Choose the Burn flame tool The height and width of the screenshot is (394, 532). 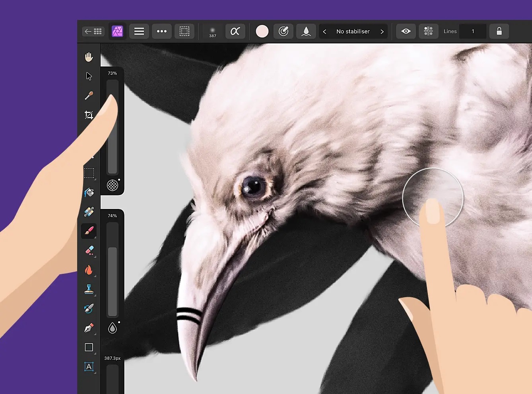(x=89, y=270)
